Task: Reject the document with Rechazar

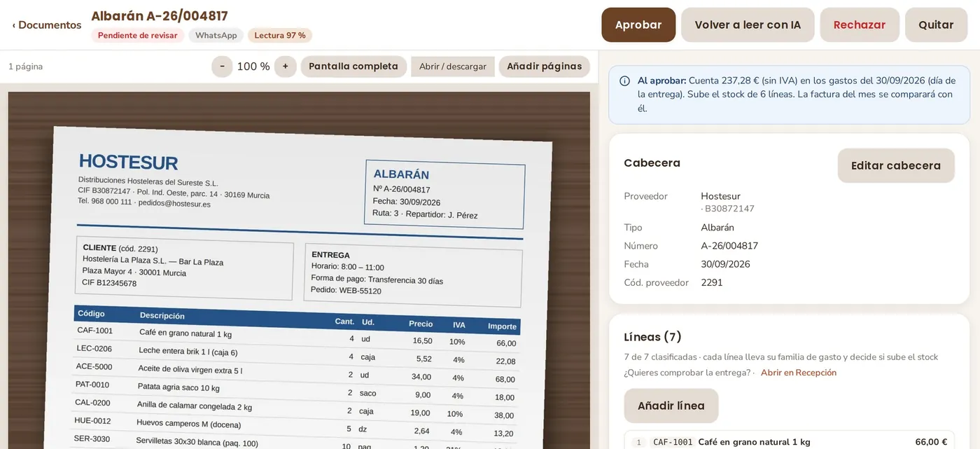Action: (x=860, y=25)
